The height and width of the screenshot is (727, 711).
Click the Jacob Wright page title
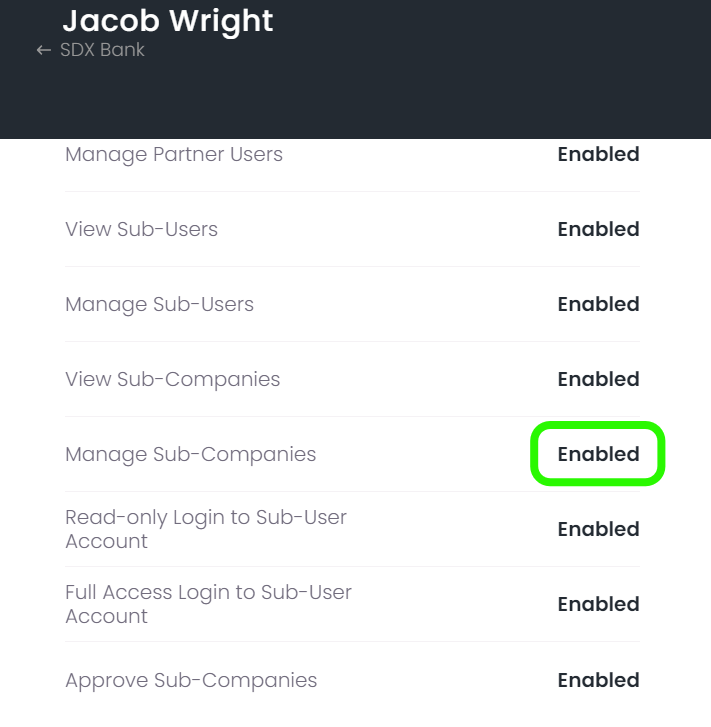pyautogui.click(x=168, y=20)
